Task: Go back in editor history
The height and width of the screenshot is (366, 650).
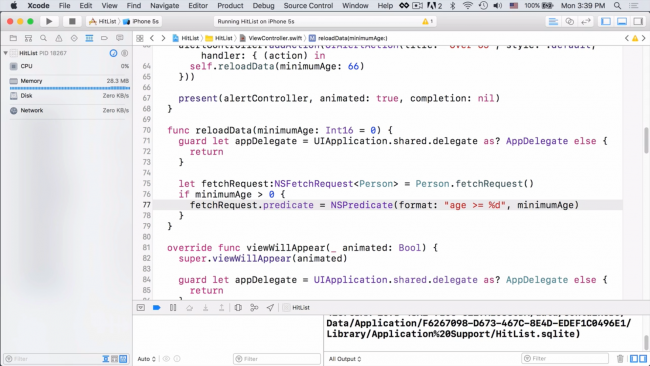Action: [x=152, y=38]
